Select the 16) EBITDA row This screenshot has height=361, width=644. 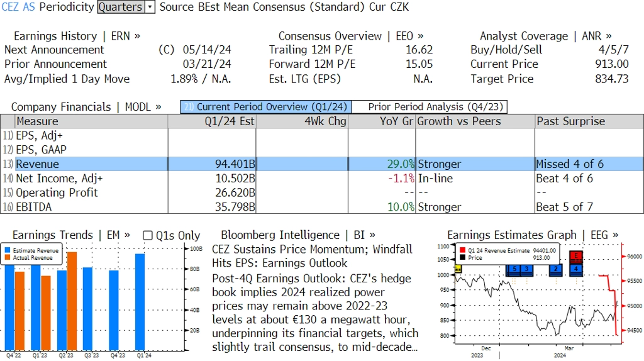coord(322,207)
